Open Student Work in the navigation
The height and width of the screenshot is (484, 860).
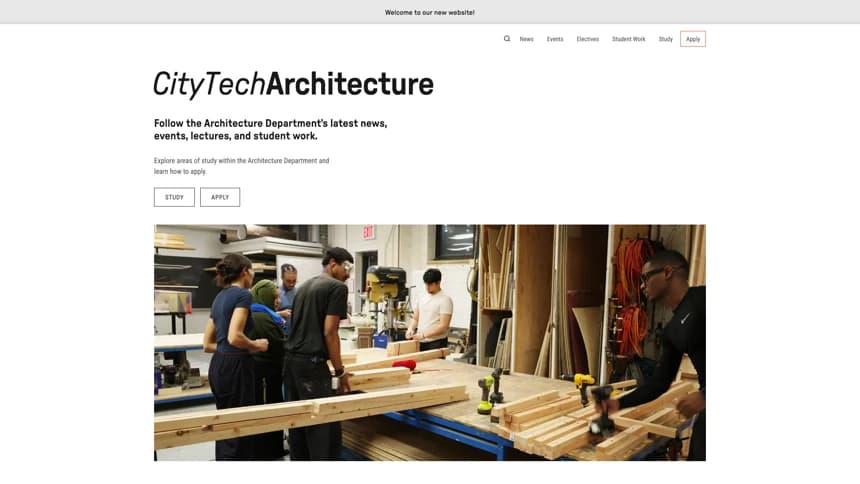[629, 40]
